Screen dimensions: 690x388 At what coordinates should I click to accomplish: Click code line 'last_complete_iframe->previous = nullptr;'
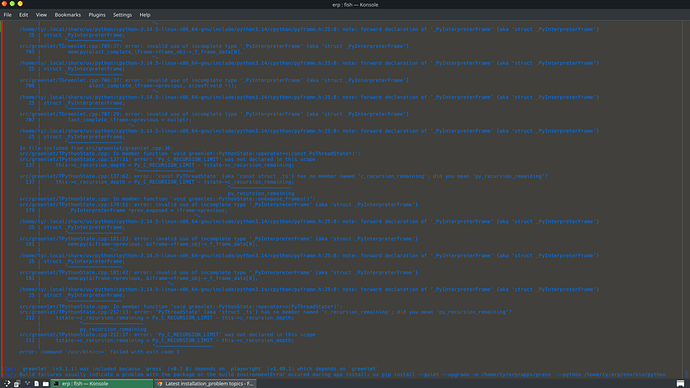pyautogui.click(x=129, y=120)
